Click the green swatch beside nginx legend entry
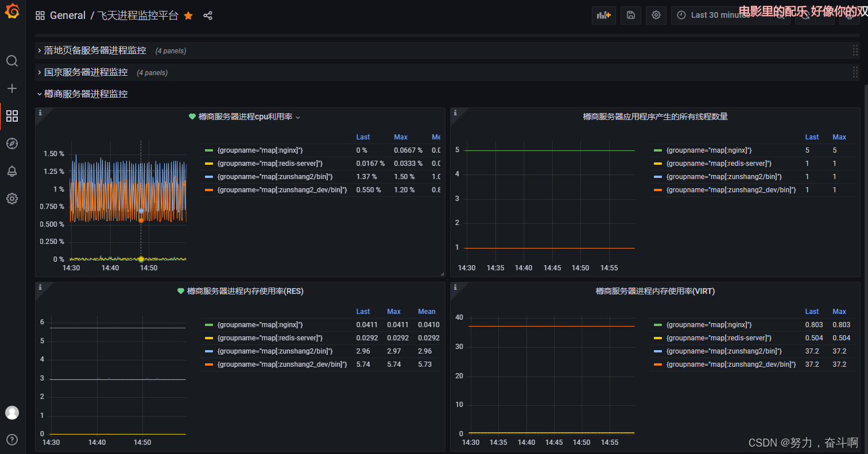Screen dimensions: 868x454 click(208, 150)
